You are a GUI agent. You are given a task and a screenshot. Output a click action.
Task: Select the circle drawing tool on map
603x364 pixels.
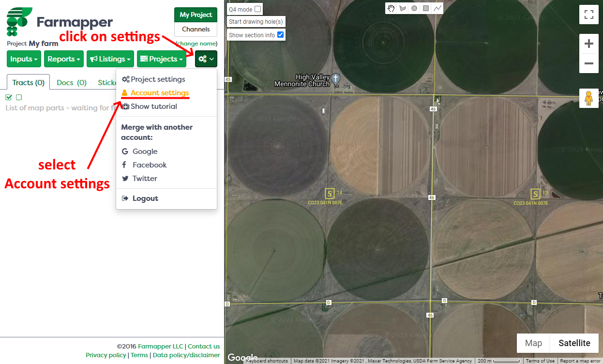point(414,8)
